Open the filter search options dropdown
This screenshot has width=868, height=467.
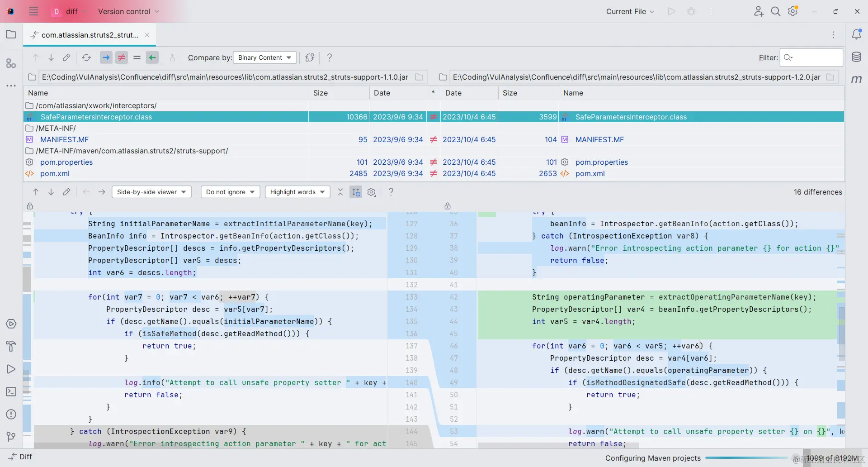pos(788,57)
